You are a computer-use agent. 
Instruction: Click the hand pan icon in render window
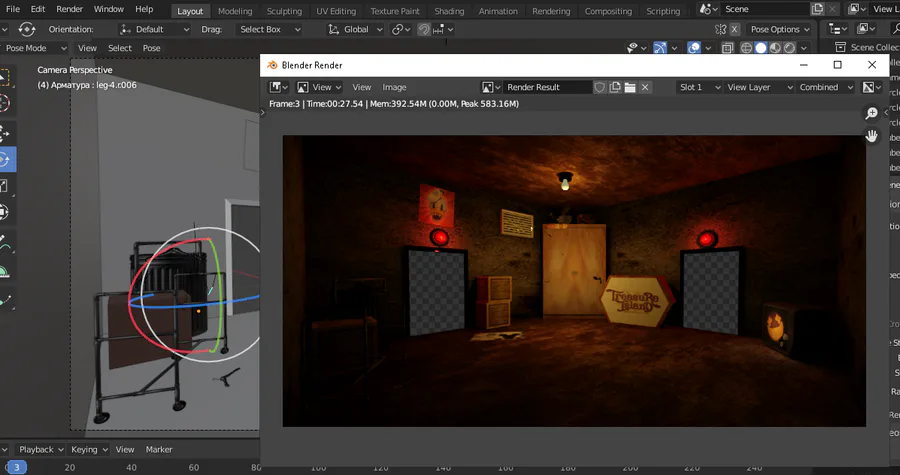[871, 136]
